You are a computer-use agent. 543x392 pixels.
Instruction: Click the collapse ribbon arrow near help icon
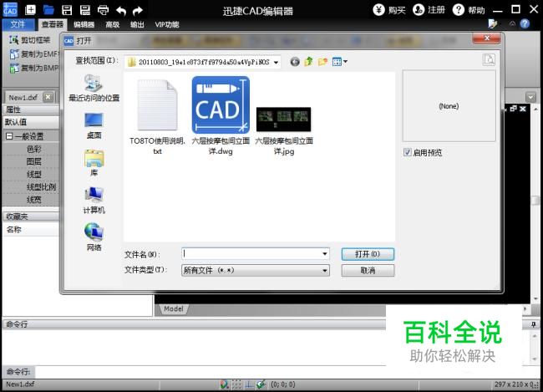pyautogui.click(x=512, y=23)
